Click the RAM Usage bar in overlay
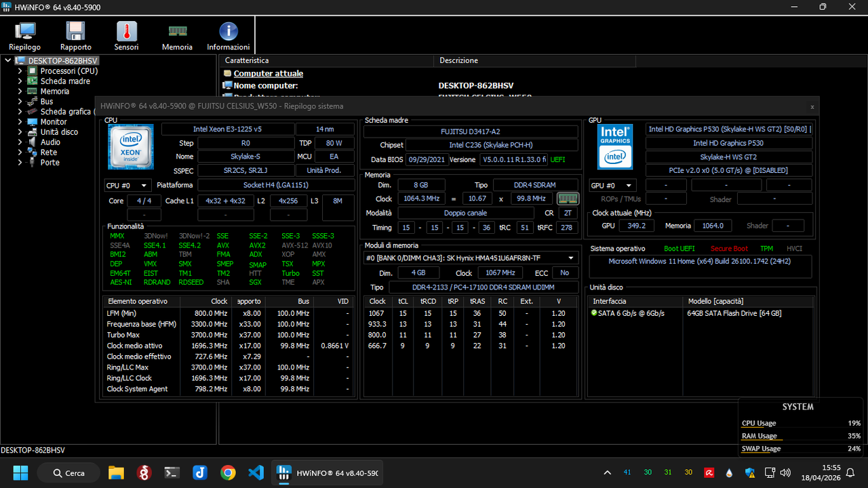The height and width of the screenshot is (488, 868). pos(802,436)
